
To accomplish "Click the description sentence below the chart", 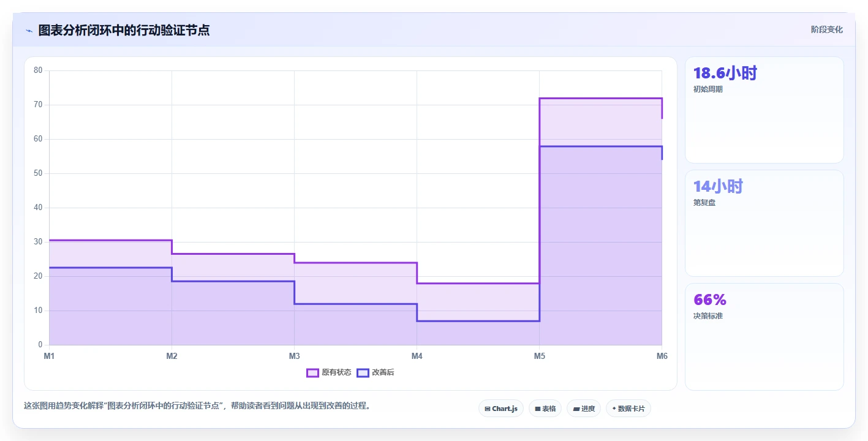I will pyautogui.click(x=197, y=405).
